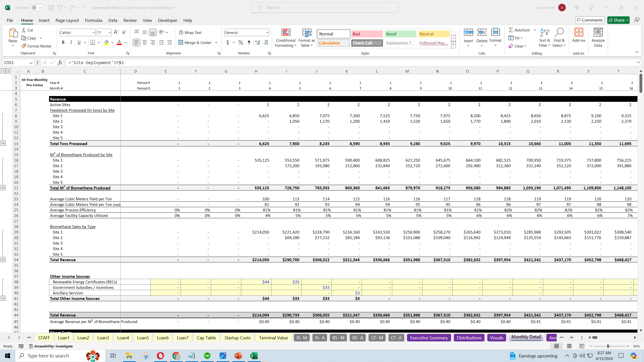
Task: Apply red font color
Action: click(119, 42)
